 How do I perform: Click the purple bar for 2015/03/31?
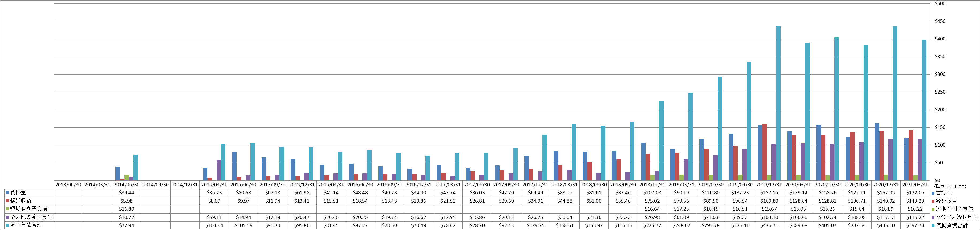tap(219, 170)
